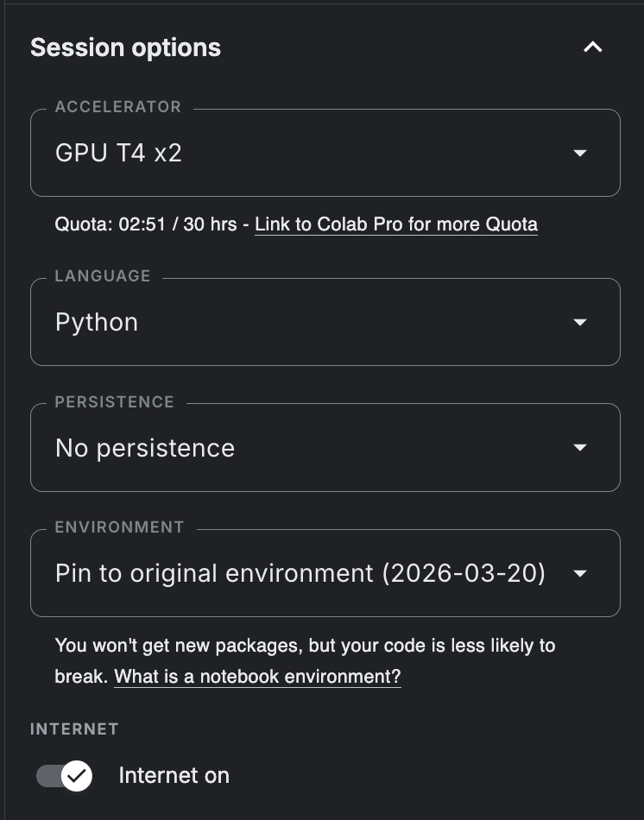Collapse the Session options panel chevron
The height and width of the screenshot is (820, 644).
592,47
